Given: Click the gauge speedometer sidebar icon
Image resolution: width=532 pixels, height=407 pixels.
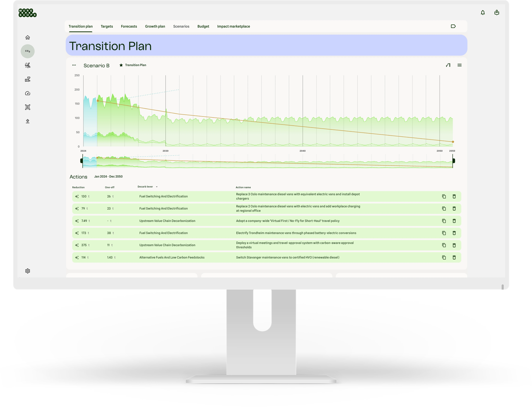Looking at the screenshot, I should (x=28, y=93).
